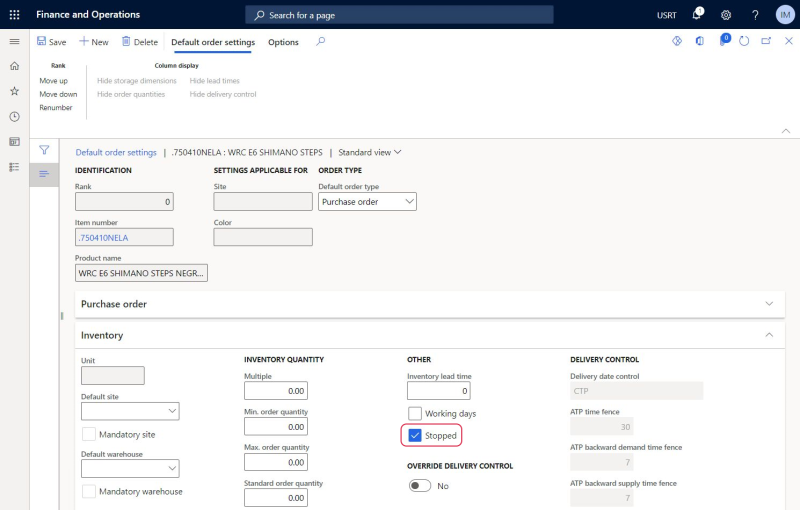Open the help question mark

(755, 15)
